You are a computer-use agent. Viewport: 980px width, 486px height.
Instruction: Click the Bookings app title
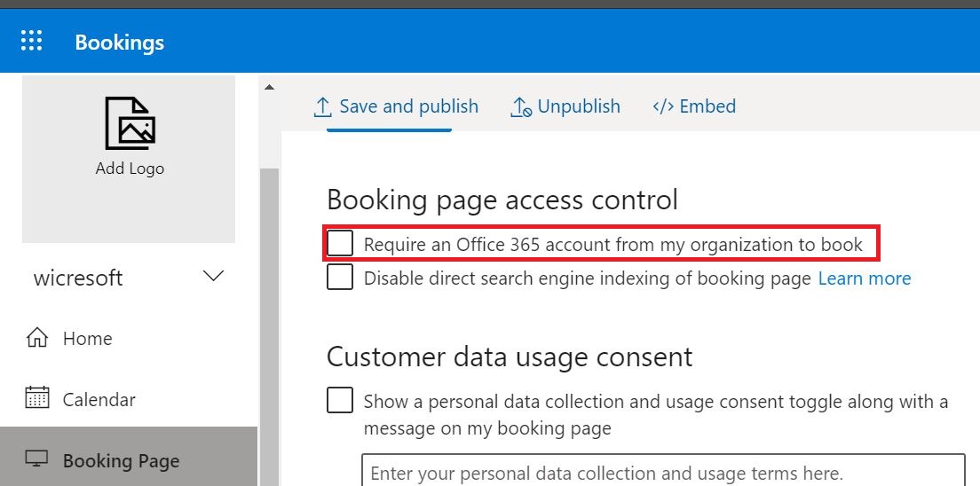119,43
